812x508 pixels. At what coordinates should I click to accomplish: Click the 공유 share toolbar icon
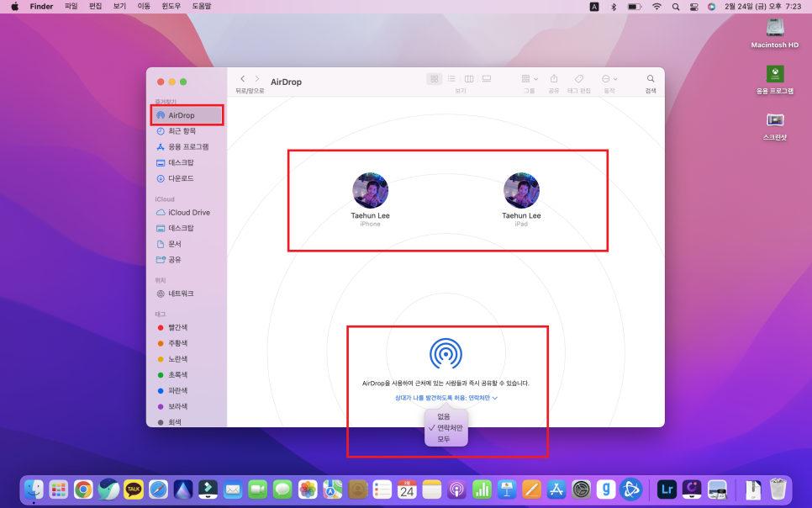554,79
